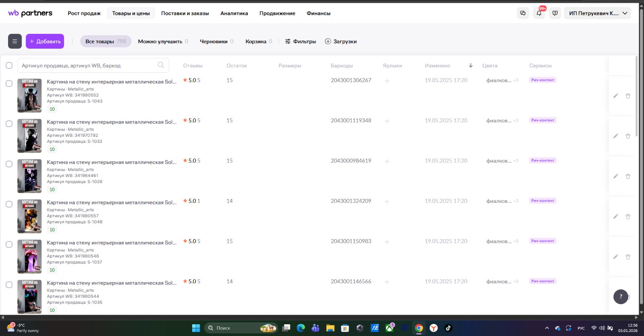Open the round help question button
The width and height of the screenshot is (644, 336).
tap(621, 297)
